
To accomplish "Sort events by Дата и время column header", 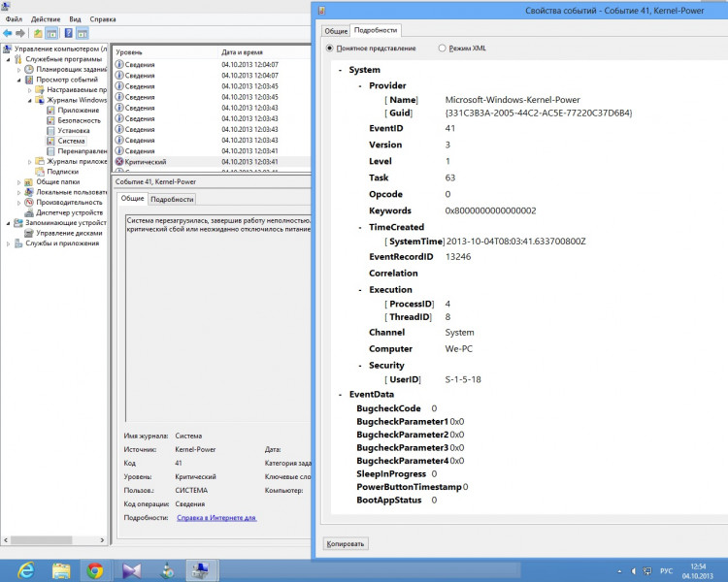I will (265, 52).
